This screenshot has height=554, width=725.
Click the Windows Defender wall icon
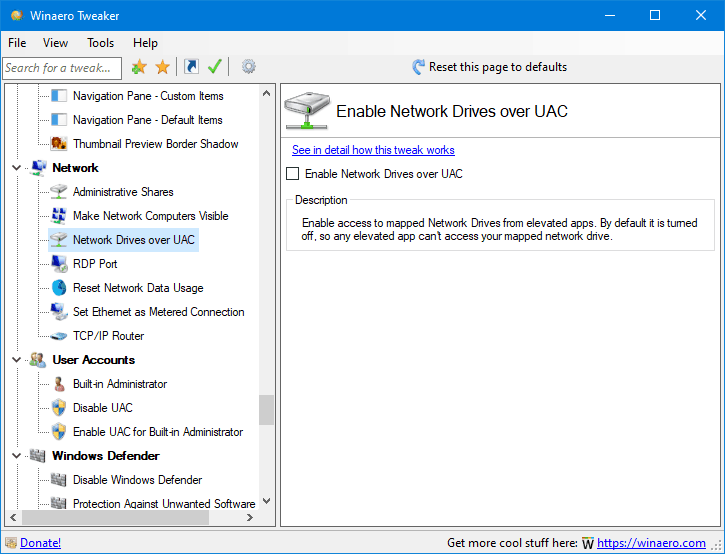pyautogui.click(x=38, y=456)
